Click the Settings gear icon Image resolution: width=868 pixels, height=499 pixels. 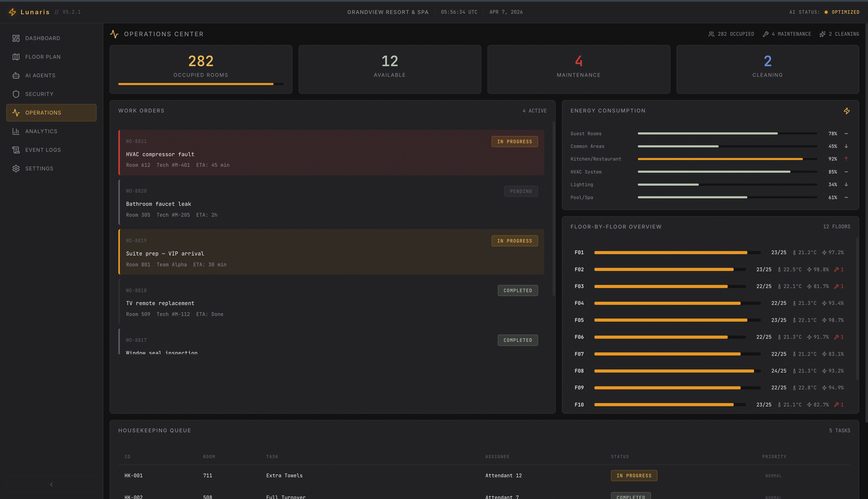[16, 169]
